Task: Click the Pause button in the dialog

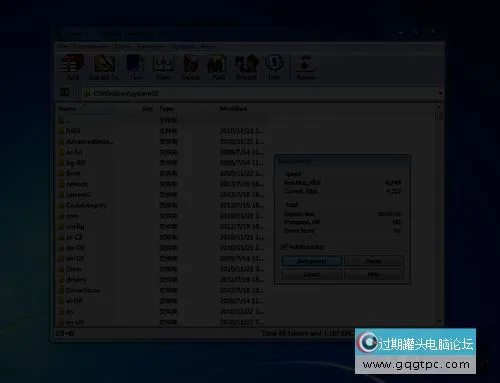Action: click(374, 261)
